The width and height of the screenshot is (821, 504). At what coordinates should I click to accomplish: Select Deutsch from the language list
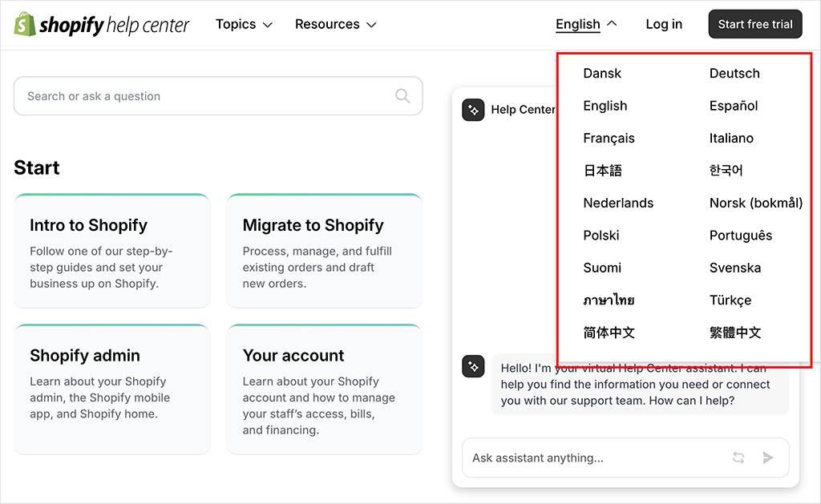tap(734, 73)
